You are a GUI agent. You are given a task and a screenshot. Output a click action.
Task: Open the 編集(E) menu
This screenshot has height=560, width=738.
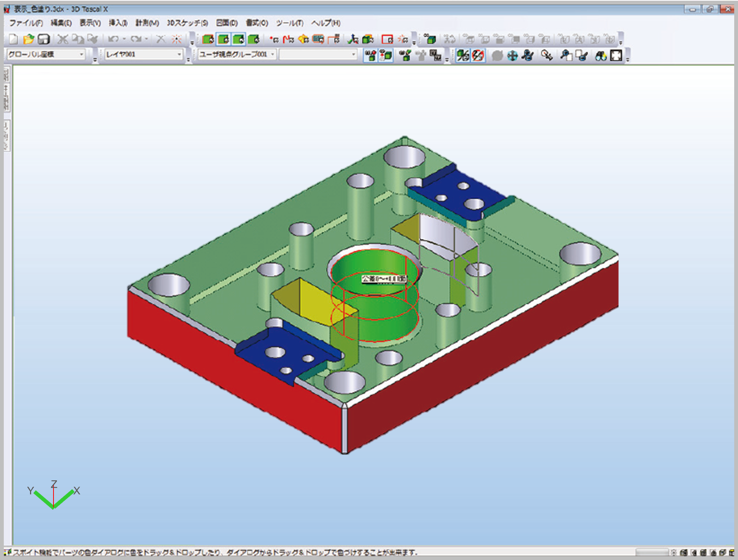tap(61, 23)
